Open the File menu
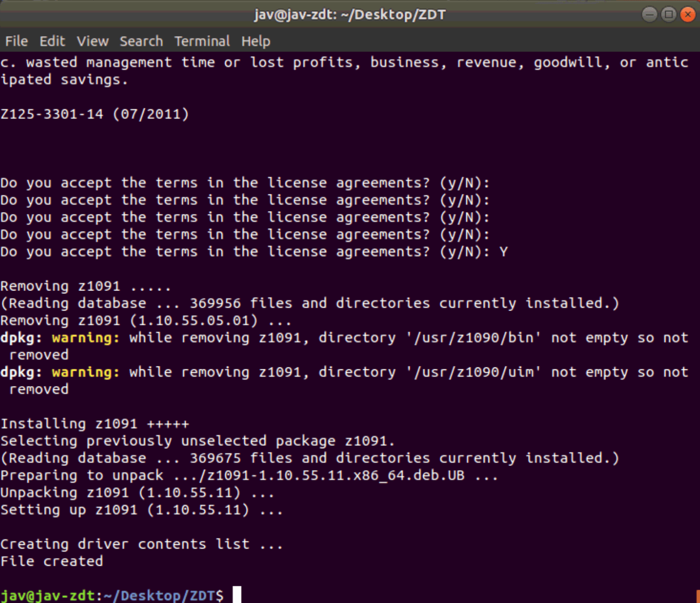Screen dimensions: 700x603 tap(16, 41)
